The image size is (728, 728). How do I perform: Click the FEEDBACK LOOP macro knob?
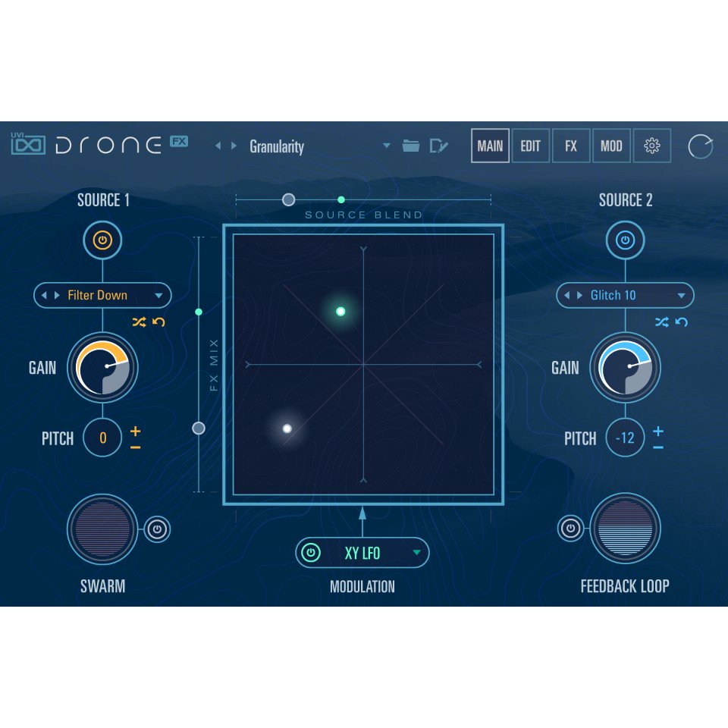625,529
